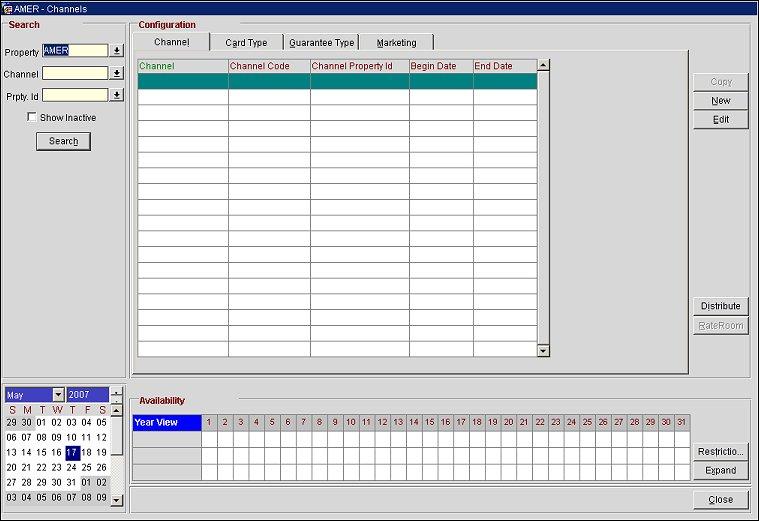Open the Restrictions button in Availability
The width and height of the screenshot is (759, 521).
tap(720, 451)
